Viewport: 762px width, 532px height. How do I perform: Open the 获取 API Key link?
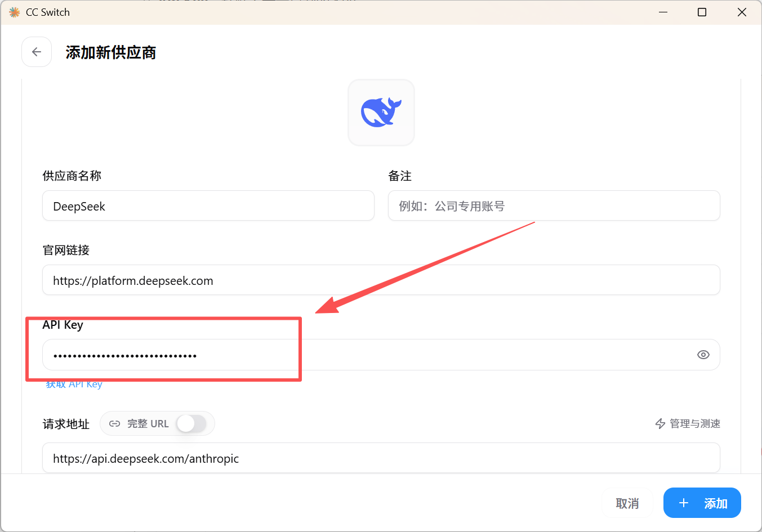[x=74, y=384]
